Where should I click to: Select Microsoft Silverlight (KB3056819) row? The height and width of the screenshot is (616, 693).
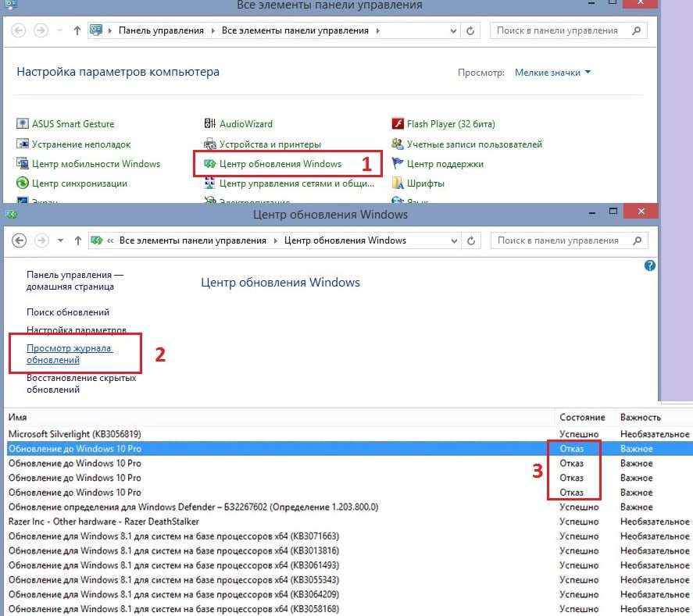pyautogui.click(x=348, y=434)
